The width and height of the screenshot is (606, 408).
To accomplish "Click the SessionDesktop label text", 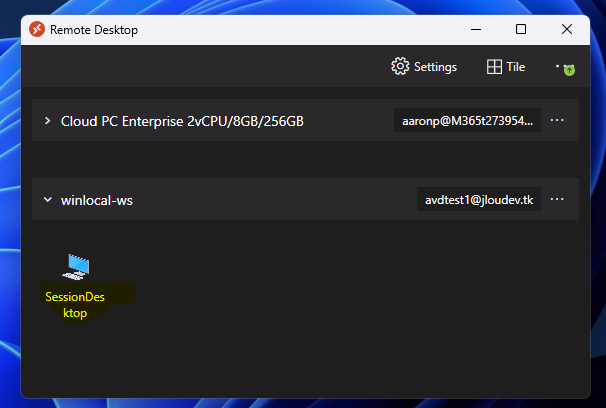I will tap(75, 305).
